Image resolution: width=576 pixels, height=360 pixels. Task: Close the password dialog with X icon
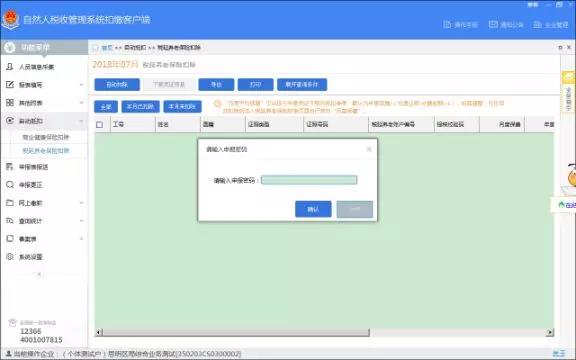[x=369, y=149]
